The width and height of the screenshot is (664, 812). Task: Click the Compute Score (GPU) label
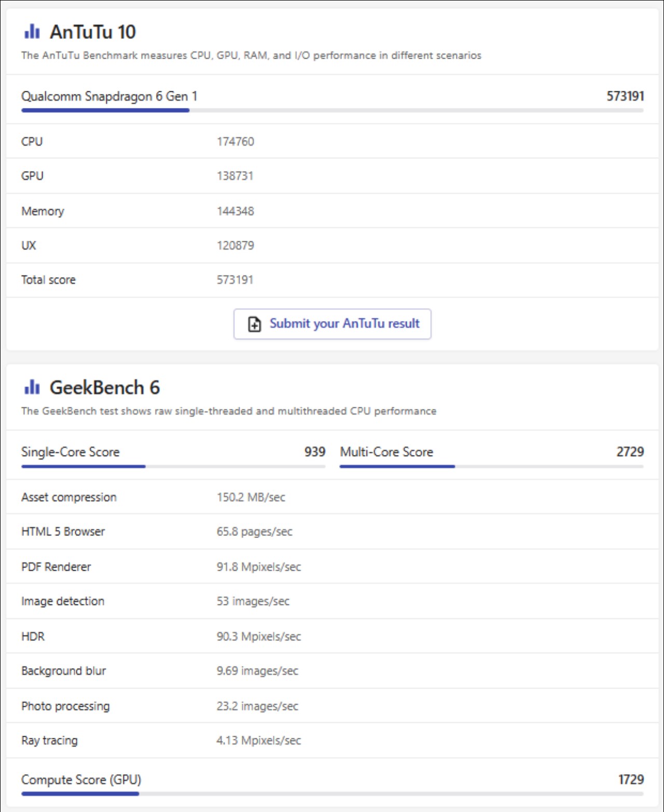(81, 780)
